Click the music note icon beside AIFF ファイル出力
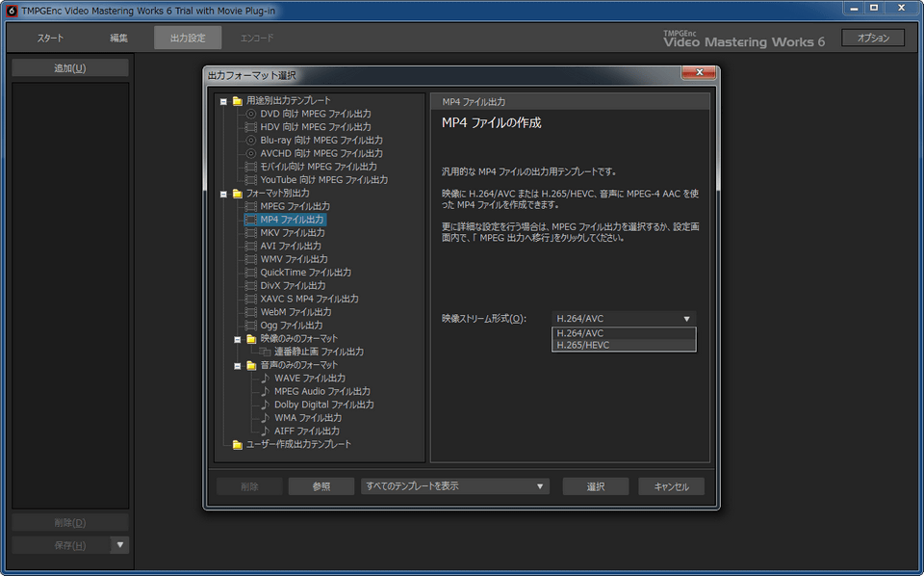The height and width of the screenshot is (576, 924). coord(266,431)
